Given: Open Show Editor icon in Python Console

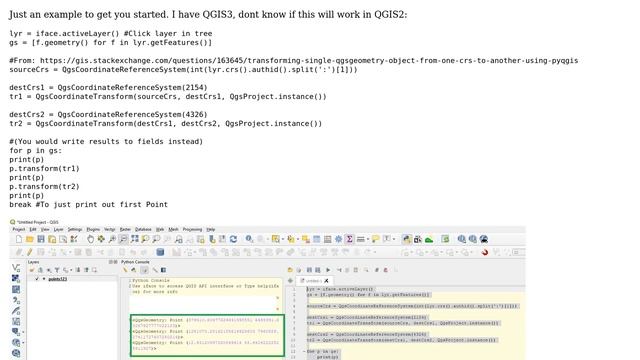Looking at the screenshot, I should pyautogui.click(x=145, y=270).
